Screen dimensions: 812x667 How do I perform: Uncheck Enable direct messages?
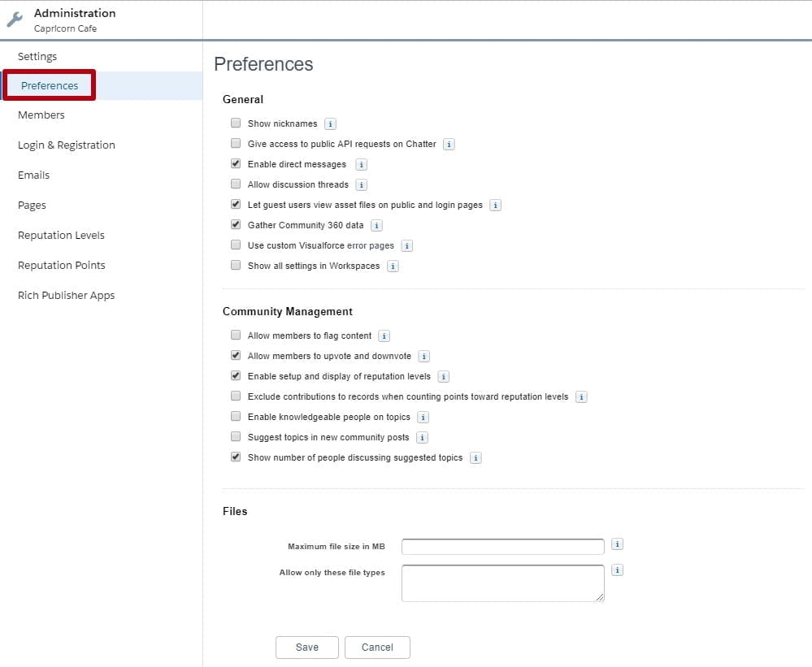pos(236,163)
